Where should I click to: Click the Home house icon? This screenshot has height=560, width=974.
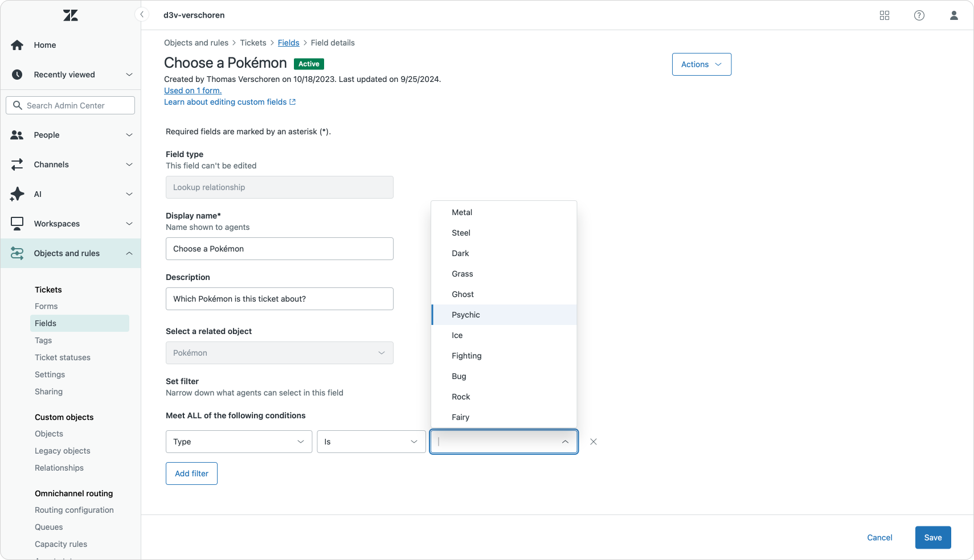pyautogui.click(x=17, y=45)
